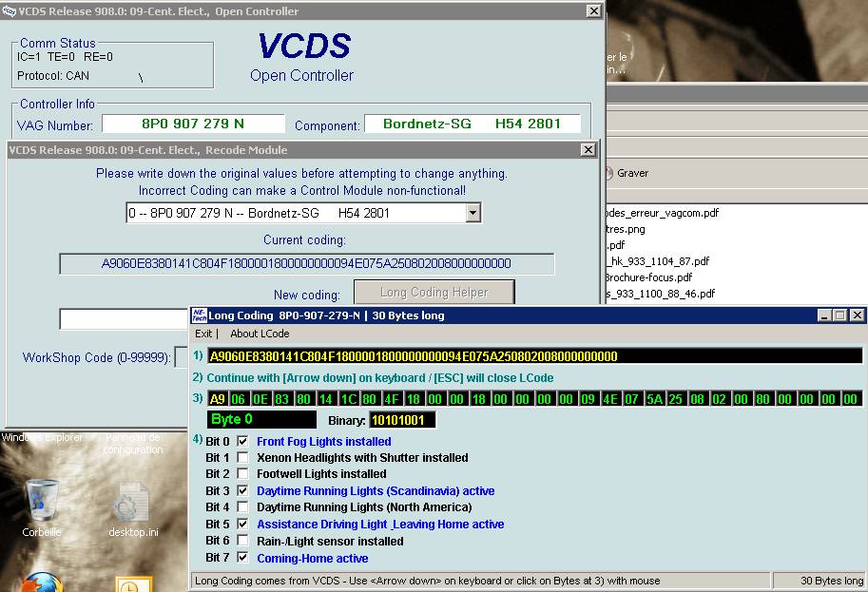Uncheck Coming-Home active for Bit 7
This screenshot has height=592, width=868.
click(242, 558)
